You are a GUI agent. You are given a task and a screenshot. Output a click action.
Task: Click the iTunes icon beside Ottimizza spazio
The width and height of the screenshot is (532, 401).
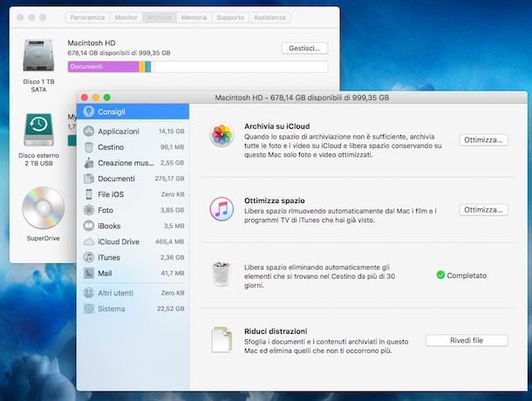222,209
